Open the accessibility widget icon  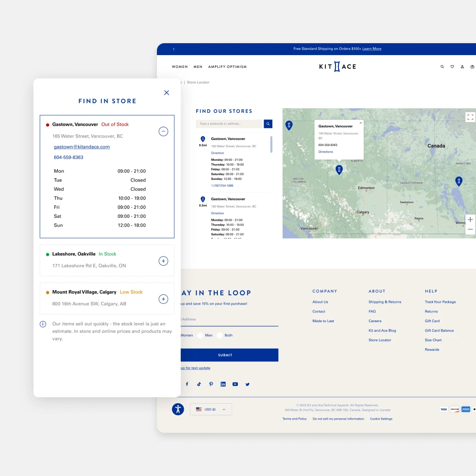[178, 409]
